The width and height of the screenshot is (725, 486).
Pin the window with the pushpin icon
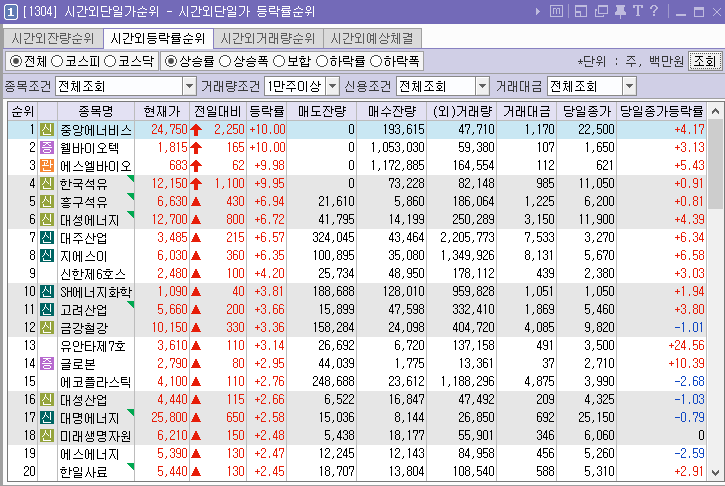tap(620, 11)
